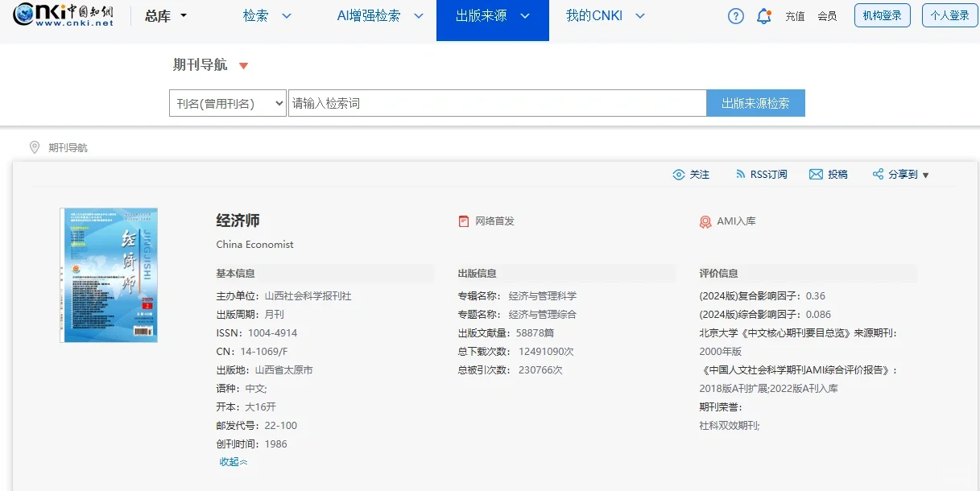Click the 开本 value 大16开

(x=261, y=407)
